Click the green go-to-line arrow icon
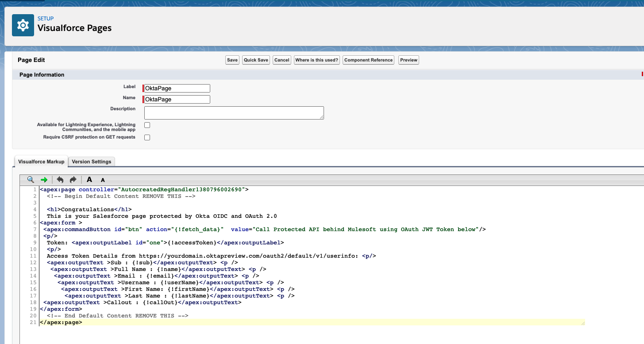The height and width of the screenshot is (344, 644). pyautogui.click(x=44, y=180)
